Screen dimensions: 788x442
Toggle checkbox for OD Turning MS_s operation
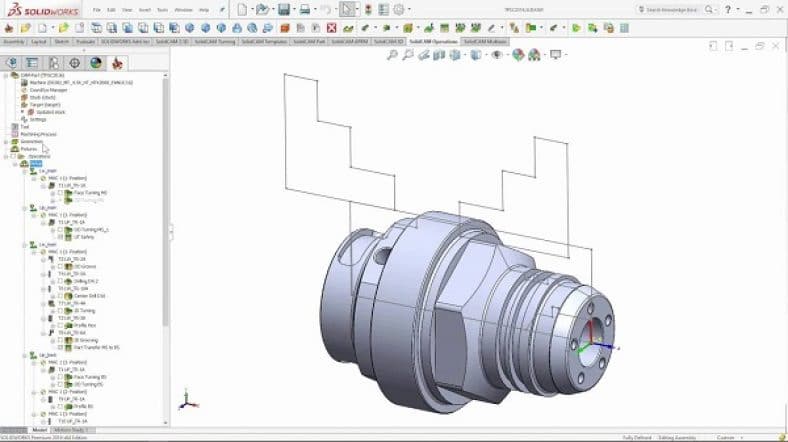click(x=60, y=230)
